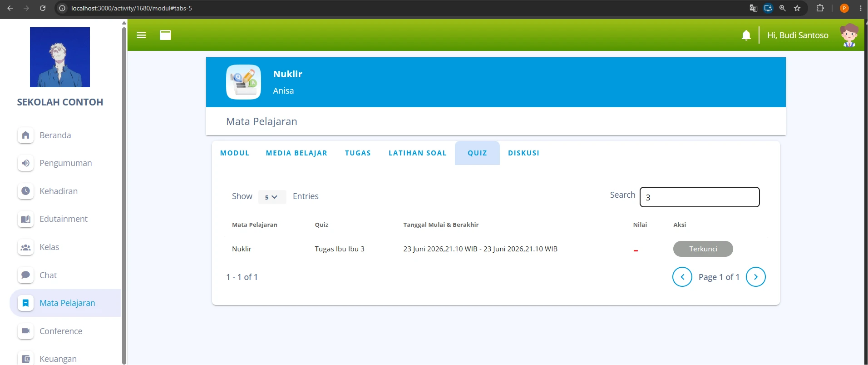Viewport: 868px width, 365px height.
Task: Click the translate page icon
Action: (x=754, y=8)
